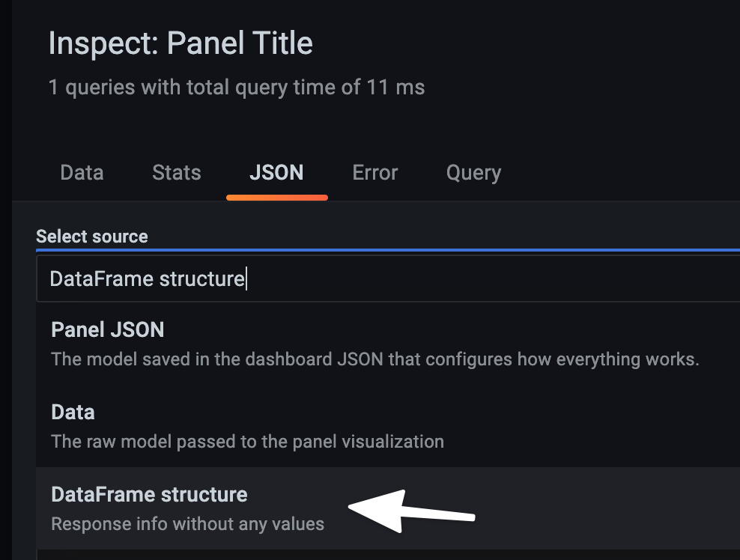Viewport: 740px width, 560px height.
Task: Click the query time summary text
Action: [237, 87]
